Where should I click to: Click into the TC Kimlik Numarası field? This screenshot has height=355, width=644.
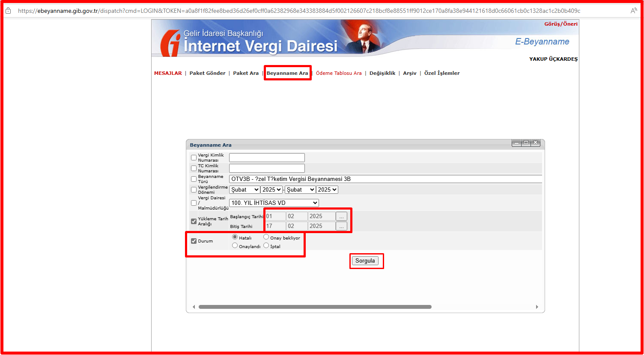267,168
